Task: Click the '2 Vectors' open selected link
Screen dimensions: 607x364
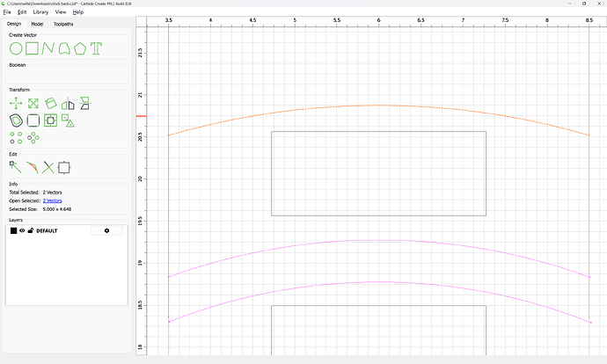Action: (52, 200)
